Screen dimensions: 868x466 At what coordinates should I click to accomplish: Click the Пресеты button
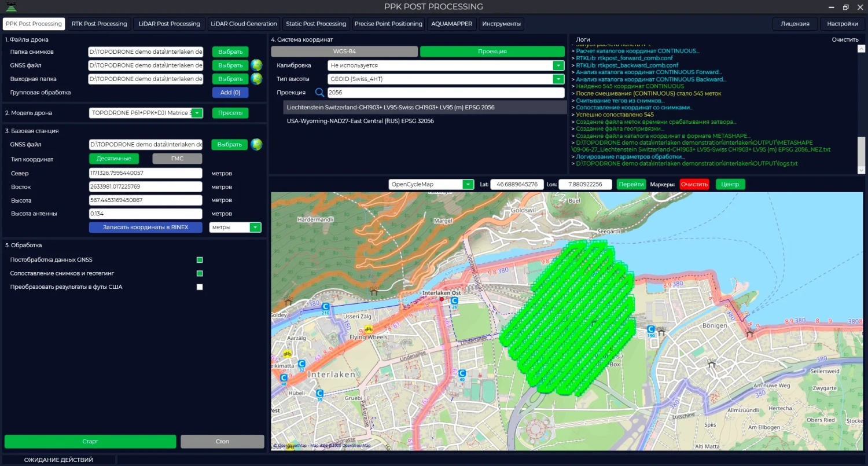(x=230, y=113)
